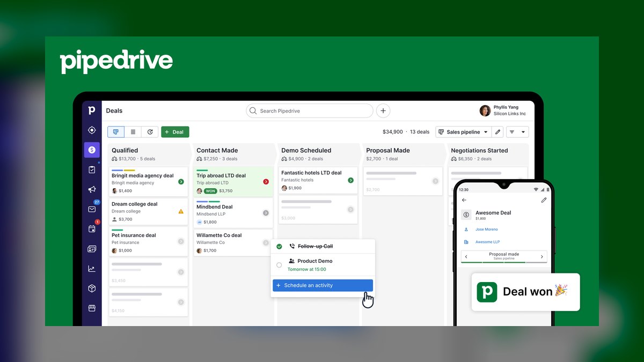The image size is (644, 362).
Task: Open the Pet insurance deal card
Action: [x=148, y=241]
